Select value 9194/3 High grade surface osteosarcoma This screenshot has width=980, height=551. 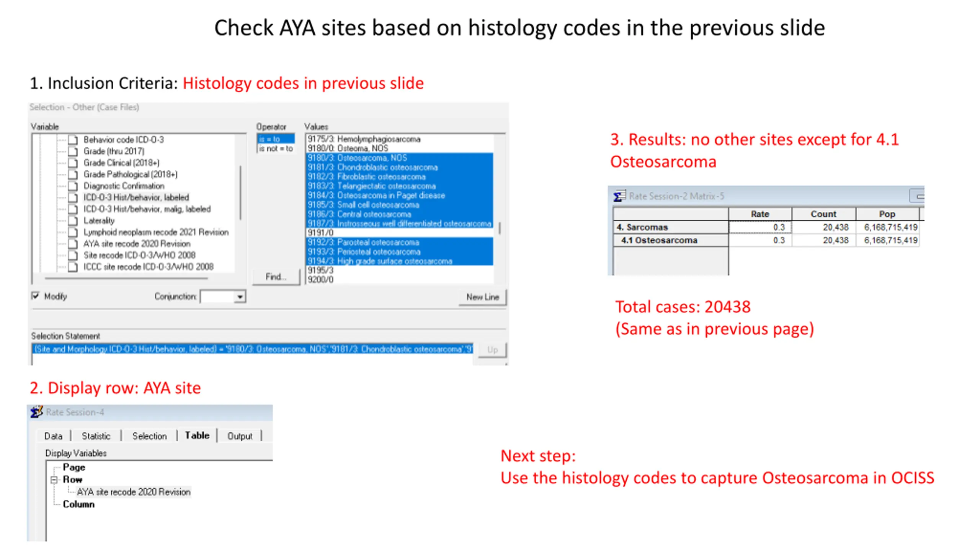click(399, 261)
